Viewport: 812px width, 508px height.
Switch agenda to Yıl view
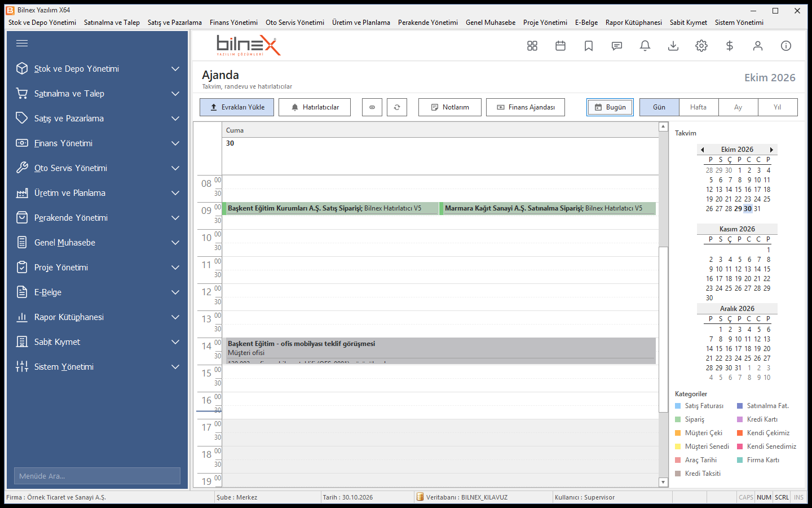778,107
